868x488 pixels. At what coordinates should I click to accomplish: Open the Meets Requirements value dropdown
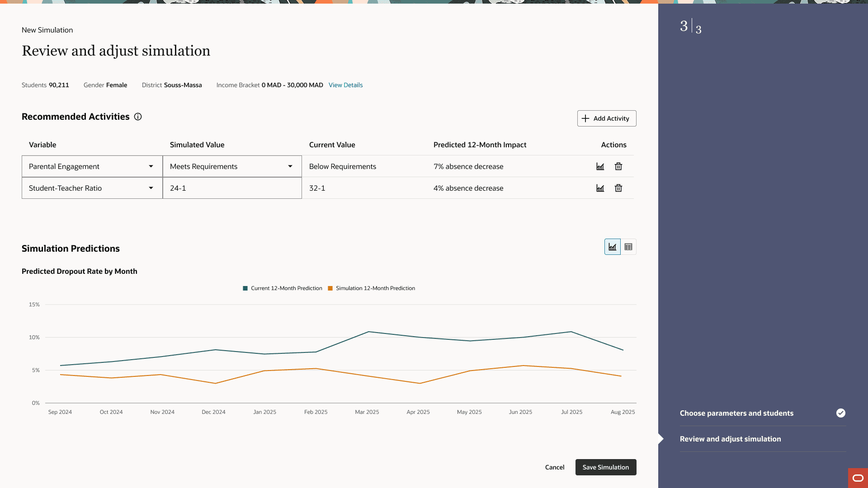click(x=290, y=166)
